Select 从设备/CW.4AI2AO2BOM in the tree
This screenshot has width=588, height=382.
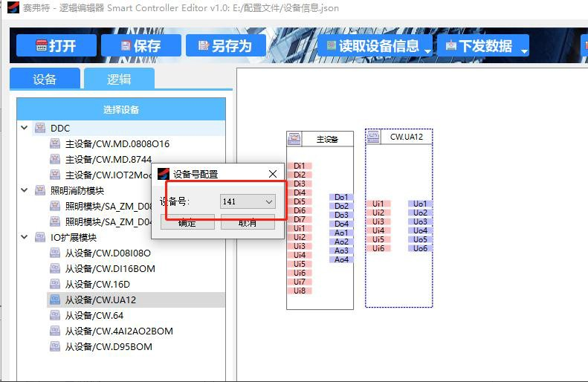click(x=118, y=331)
